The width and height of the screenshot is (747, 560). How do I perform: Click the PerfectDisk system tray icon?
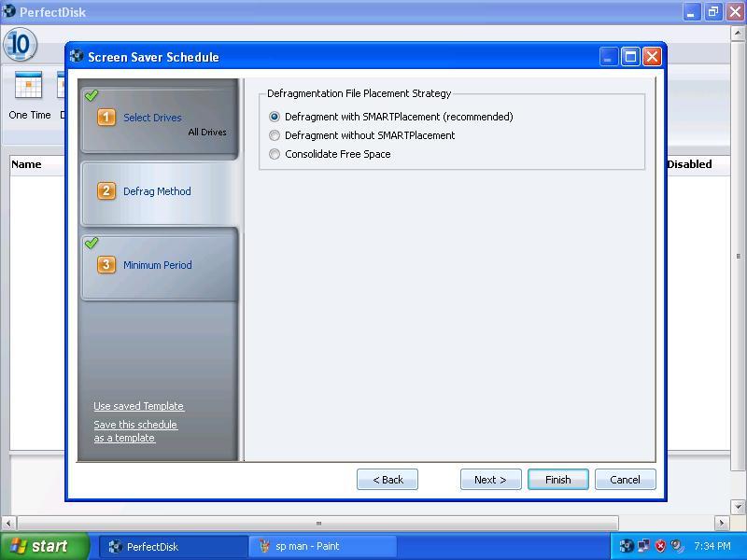[627, 547]
